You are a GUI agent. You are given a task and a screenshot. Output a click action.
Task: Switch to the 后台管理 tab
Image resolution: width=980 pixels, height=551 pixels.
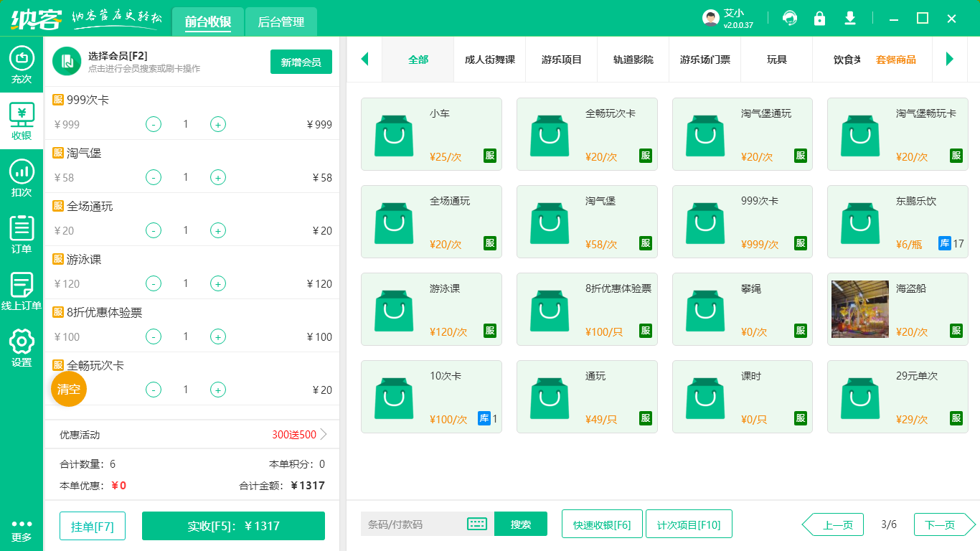pos(281,22)
